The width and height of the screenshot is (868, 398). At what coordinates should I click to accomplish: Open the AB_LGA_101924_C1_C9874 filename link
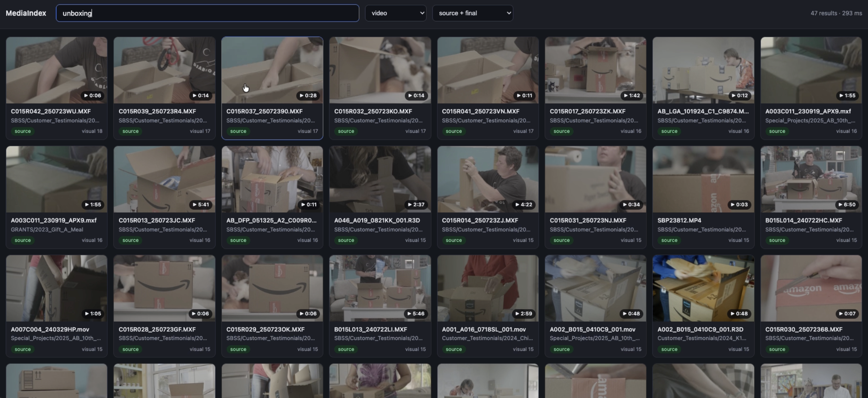(x=703, y=111)
